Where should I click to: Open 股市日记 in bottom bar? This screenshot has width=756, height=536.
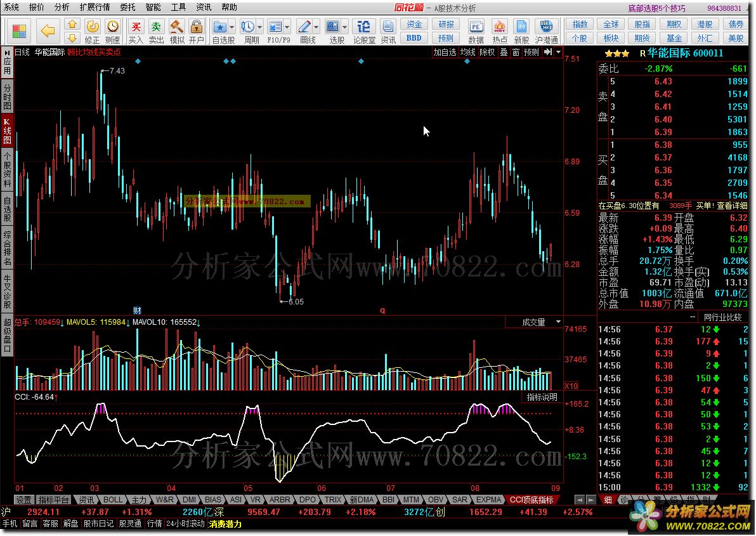[x=98, y=523]
